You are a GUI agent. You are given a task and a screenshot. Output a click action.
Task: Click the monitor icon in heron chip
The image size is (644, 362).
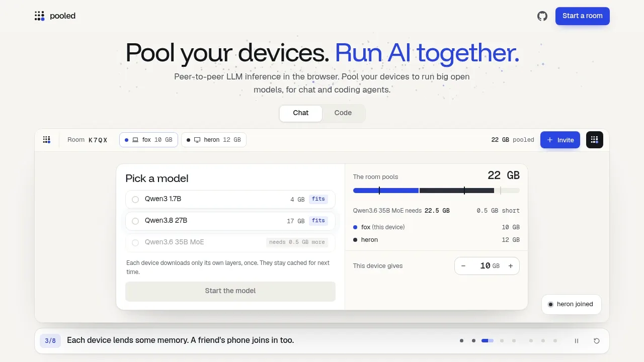(x=197, y=140)
